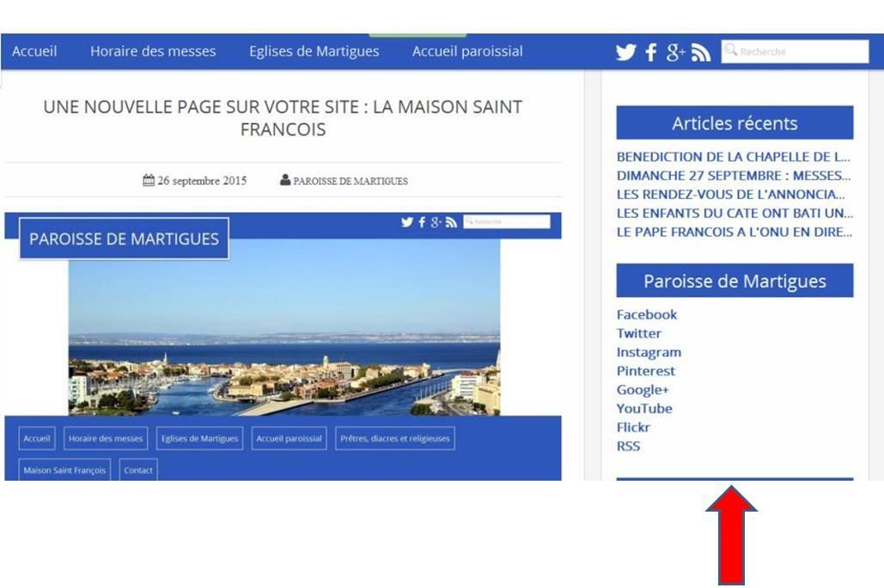Click the Martigues panorama image
884x588 pixels.
pyautogui.click(x=284, y=327)
